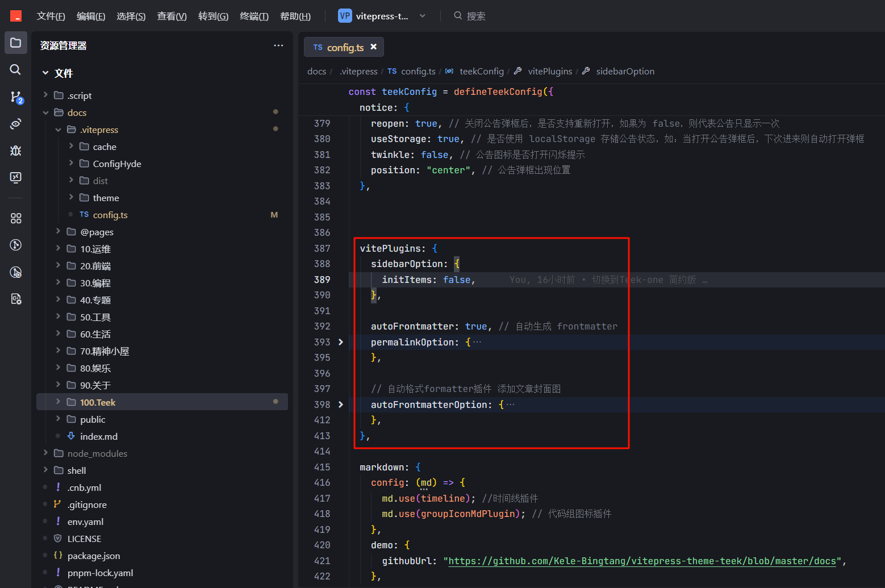Expand the 70.精神小屋 folder

pyautogui.click(x=58, y=351)
